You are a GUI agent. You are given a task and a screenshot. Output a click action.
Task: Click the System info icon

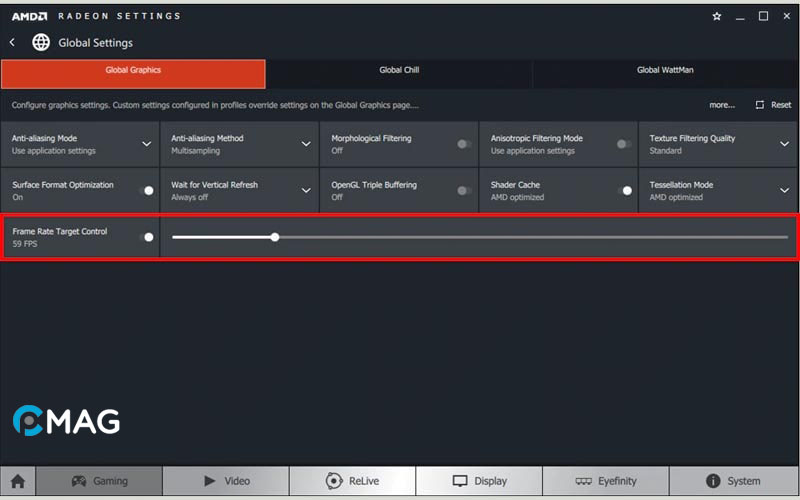click(x=713, y=481)
